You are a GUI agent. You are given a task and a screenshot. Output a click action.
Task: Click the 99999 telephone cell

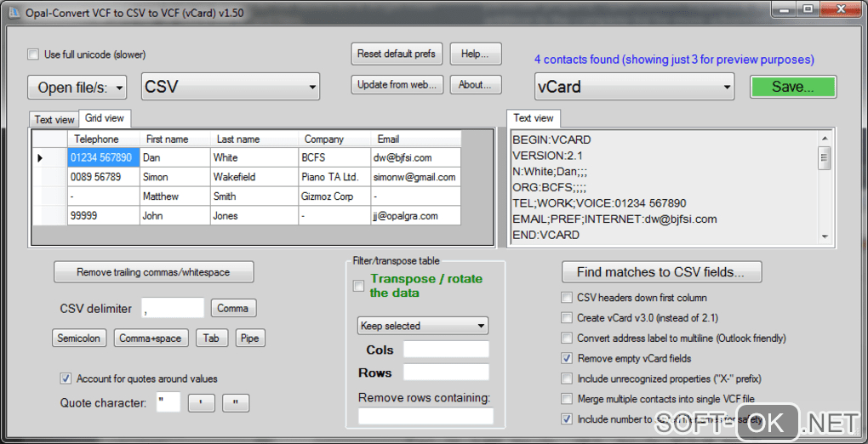(x=104, y=216)
